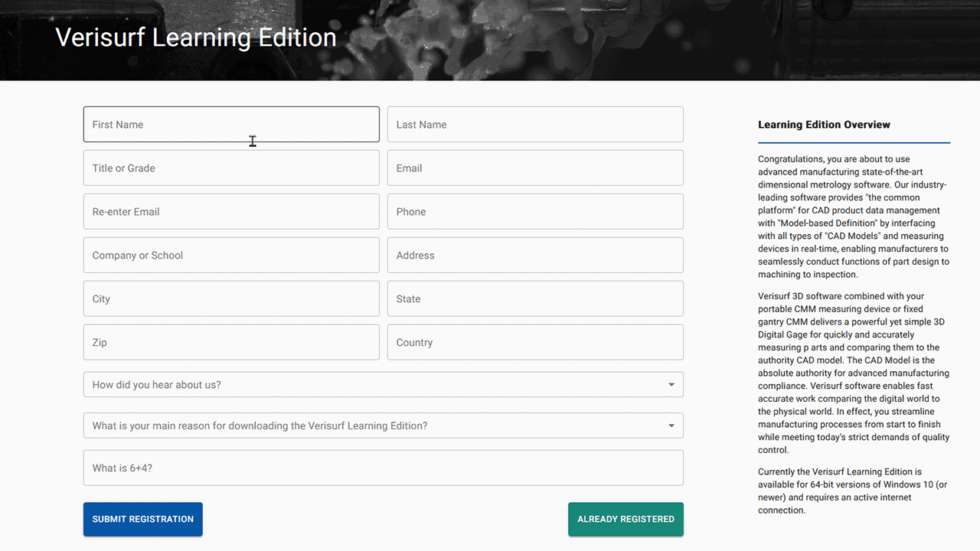Click Submit Registration button
This screenshot has height=551, width=980.
[143, 519]
